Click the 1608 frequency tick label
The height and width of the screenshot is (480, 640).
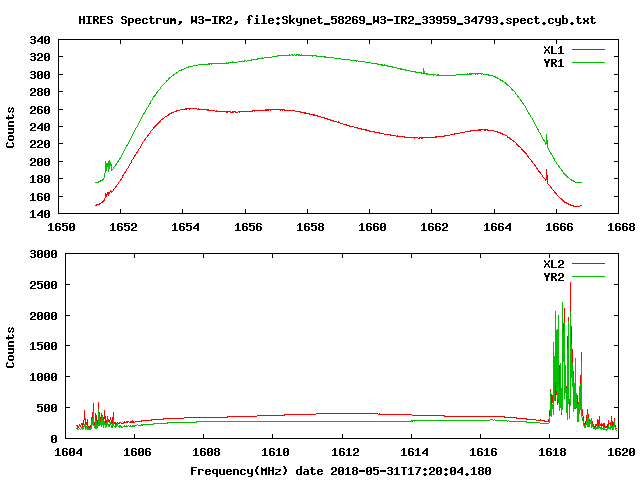pyautogui.click(x=206, y=452)
